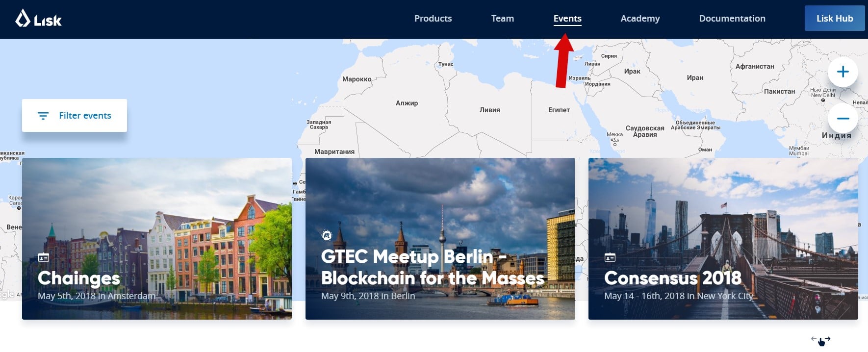Click 'May 5th, 2018 in Amsterdam' text
868x352 pixels.
pos(97,296)
